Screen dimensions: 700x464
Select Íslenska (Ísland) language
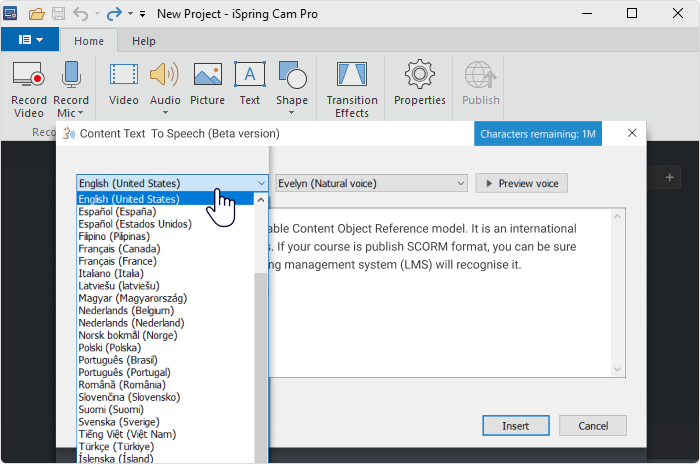[165, 458]
